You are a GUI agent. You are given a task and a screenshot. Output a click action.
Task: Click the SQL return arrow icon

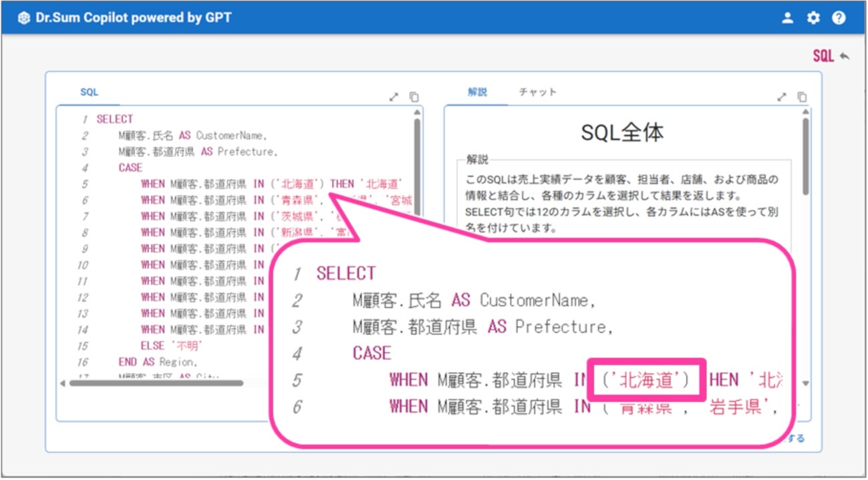845,56
